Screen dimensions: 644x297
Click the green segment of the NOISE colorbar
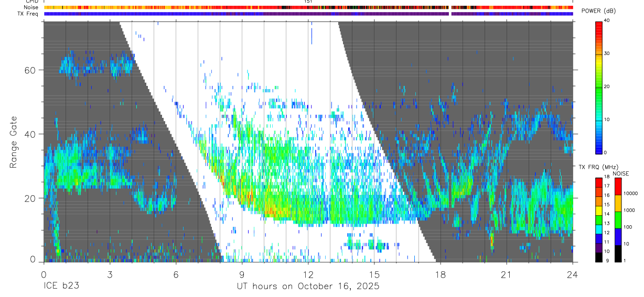[x=618, y=219]
